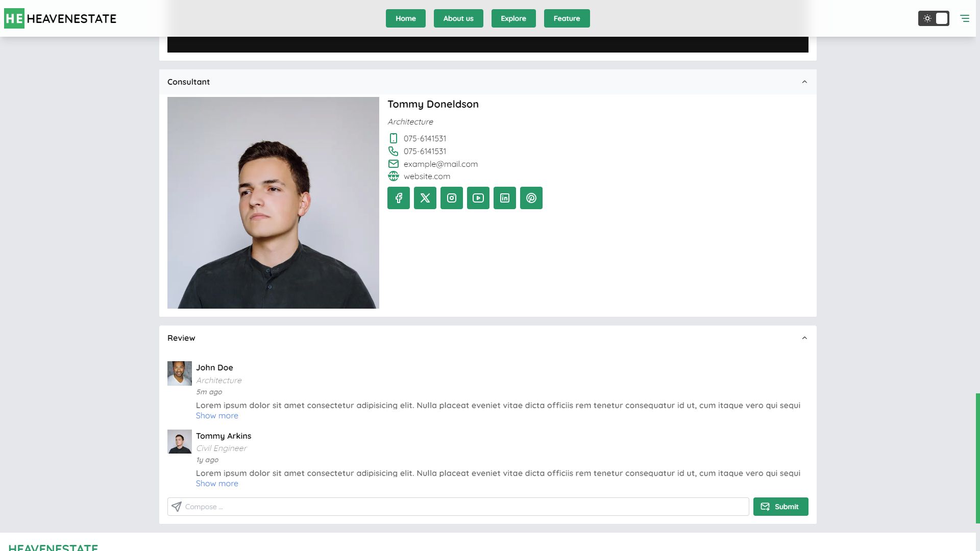This screenshot has height=551, width=980.
Task: Click the example@mail.com email link
Action: [440, 164]
